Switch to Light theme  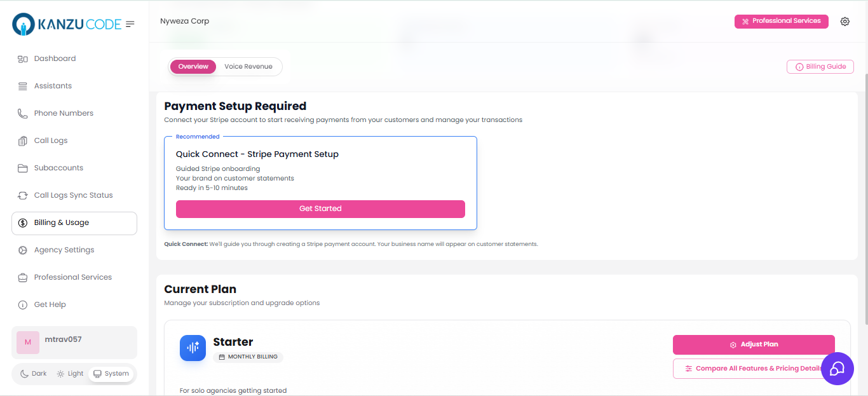(x=69, y=373)
